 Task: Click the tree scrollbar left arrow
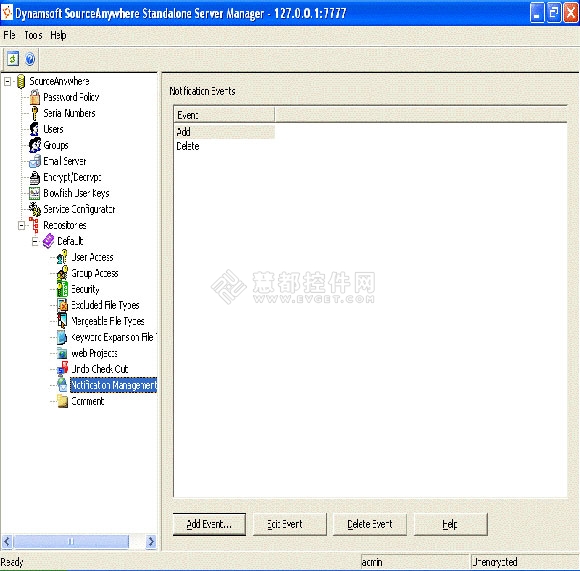pyautogui.click(x=7, y=542)
